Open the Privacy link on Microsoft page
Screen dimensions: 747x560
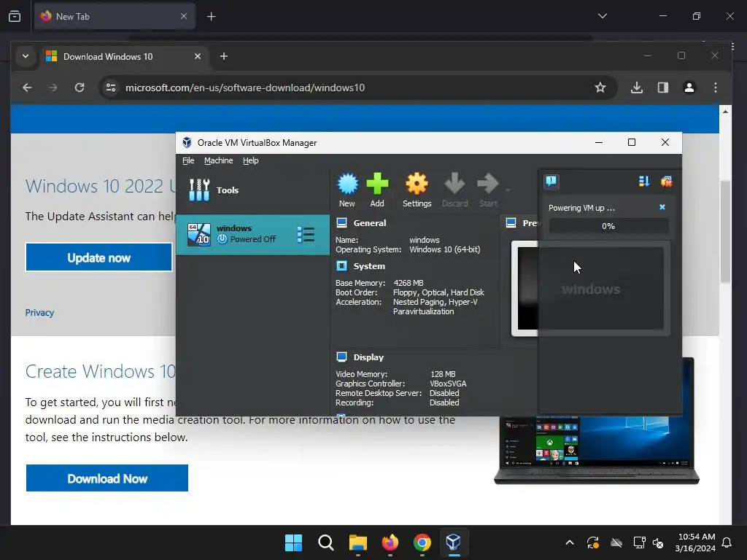point(39,312)
